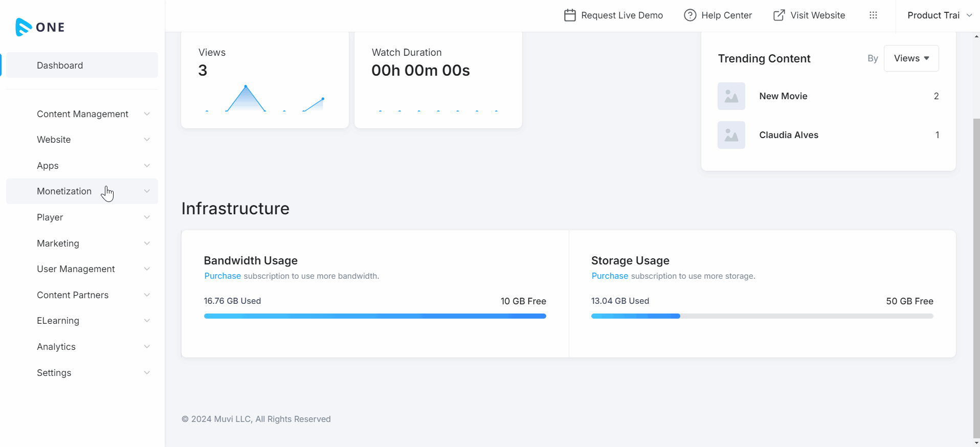The width and height of the screenshot is (980, 447).
Task: Click the page's vertical scrollbar
Action: pyautogui.click(x=976, y=276)
